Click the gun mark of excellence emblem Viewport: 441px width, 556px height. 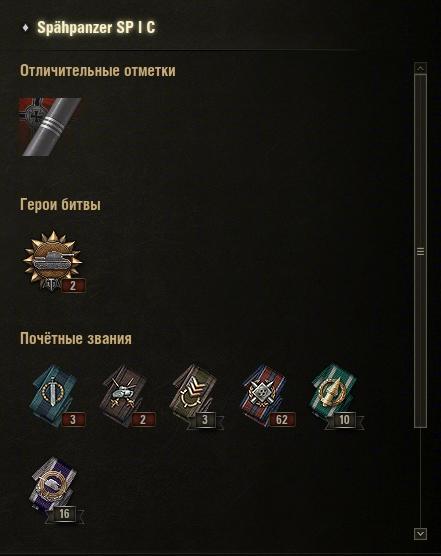[x=50, y=127]
